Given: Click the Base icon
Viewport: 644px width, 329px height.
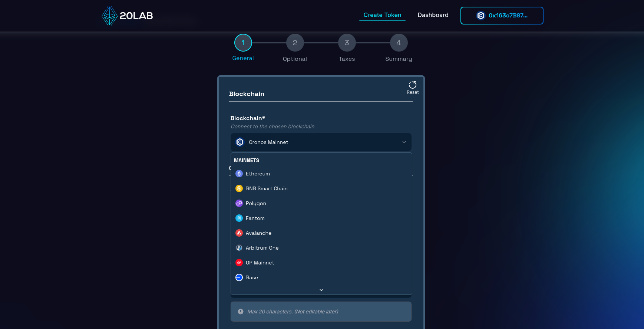Looking at the screenshot, I should click(239, 277).
